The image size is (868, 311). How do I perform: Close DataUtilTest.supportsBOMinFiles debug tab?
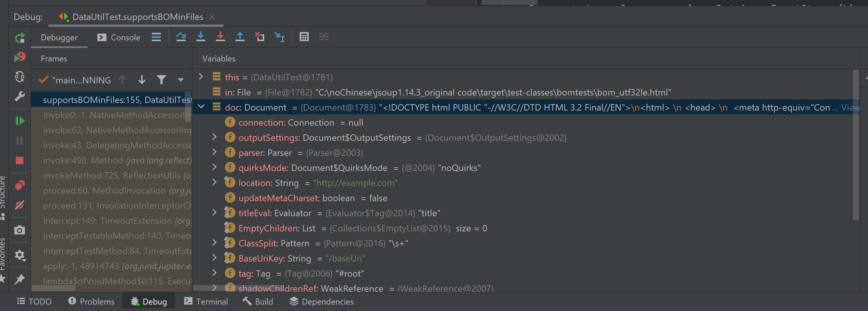pyautogui.click(x=212, y=17)
